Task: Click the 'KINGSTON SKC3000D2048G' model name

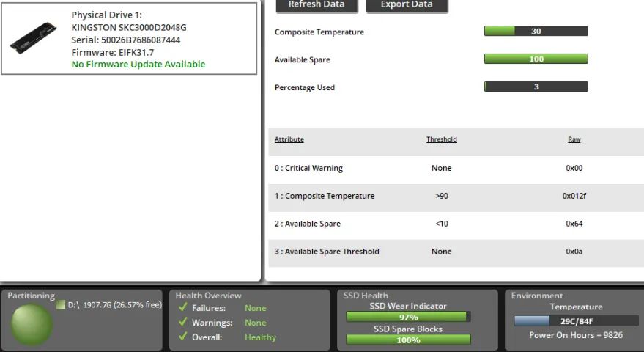Action: point(129,28)
